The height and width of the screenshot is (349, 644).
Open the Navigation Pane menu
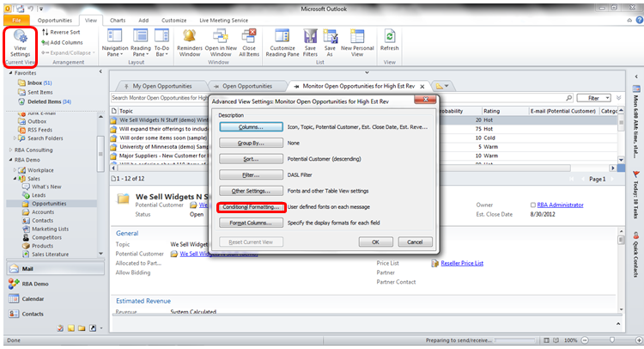[x=114, y=43]
